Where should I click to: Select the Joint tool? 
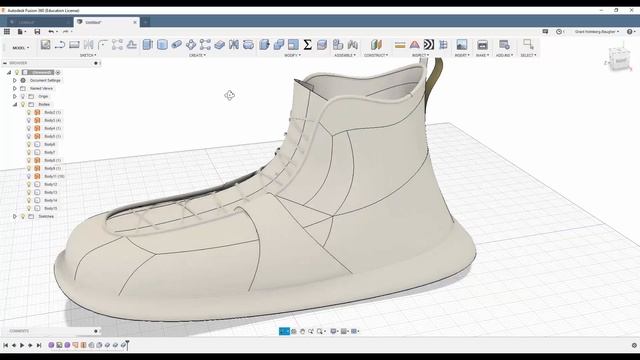pos(353,44)
